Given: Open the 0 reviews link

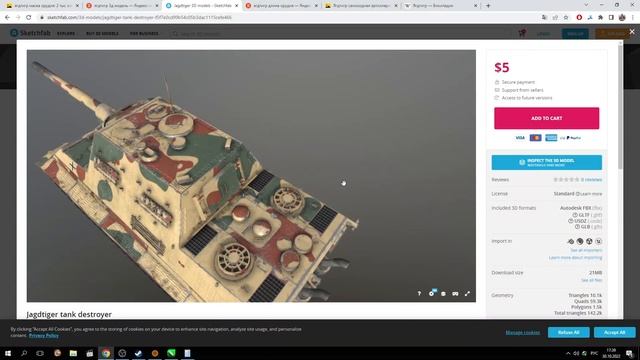Looking at the screenshot, I should 591,180.
